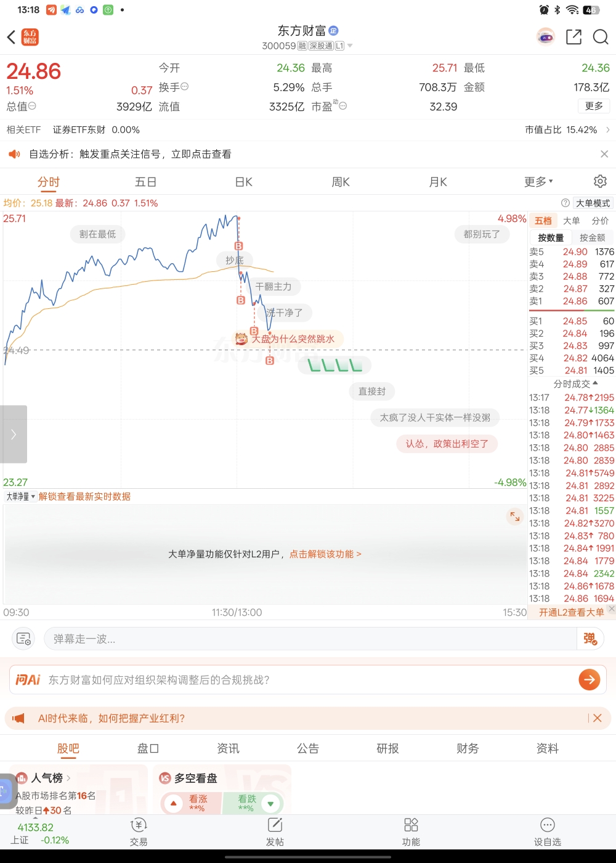616x863 pixels.
Task: Open the 股吧 section tab
Action: pos(68,748)
